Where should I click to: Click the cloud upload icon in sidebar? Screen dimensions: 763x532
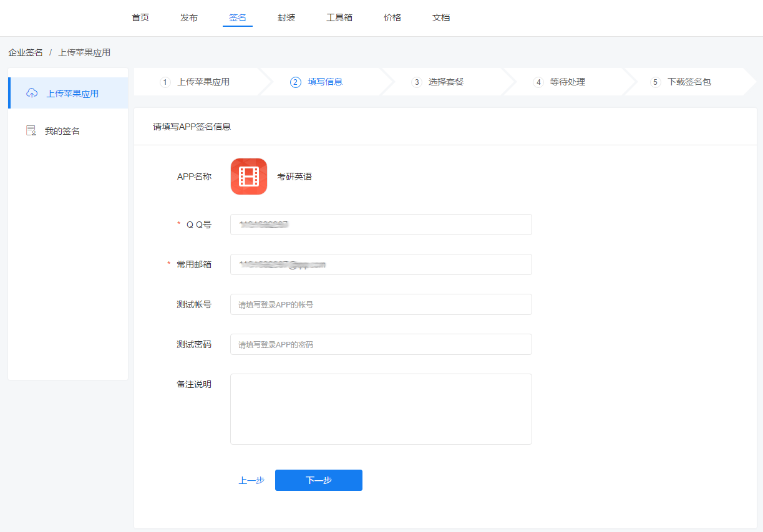point(32,93)
